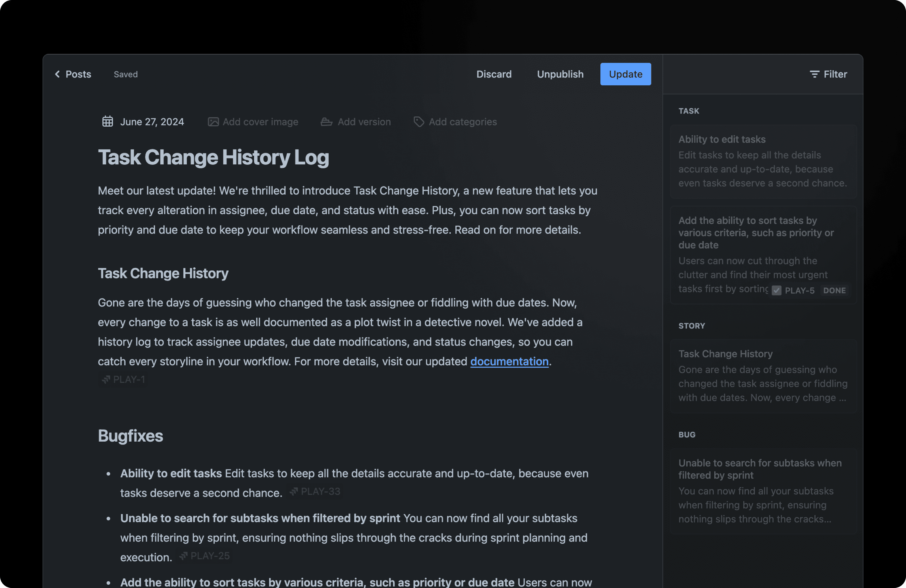Add a cover image
906x588 pixels.
pyautogui.click(x=253, y=122)
